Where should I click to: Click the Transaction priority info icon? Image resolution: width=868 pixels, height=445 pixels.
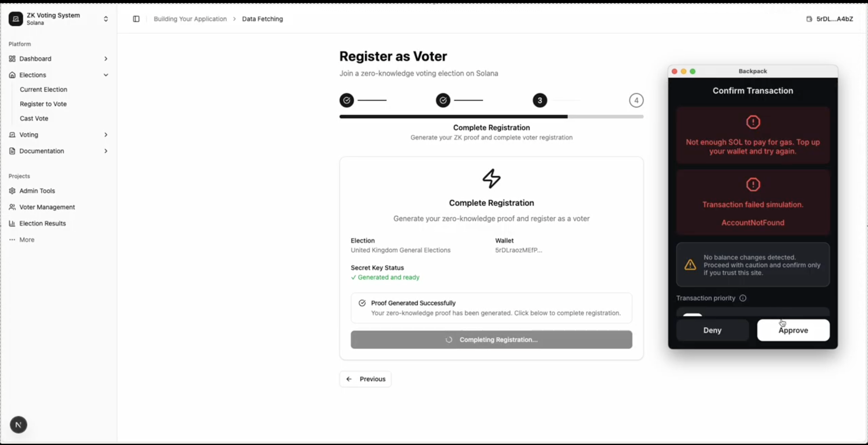(x=743, y=298)
